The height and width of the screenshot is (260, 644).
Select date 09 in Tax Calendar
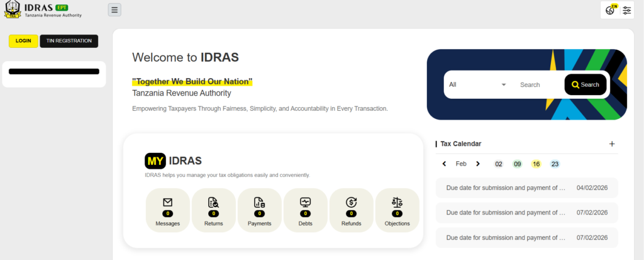pos(517,164)
